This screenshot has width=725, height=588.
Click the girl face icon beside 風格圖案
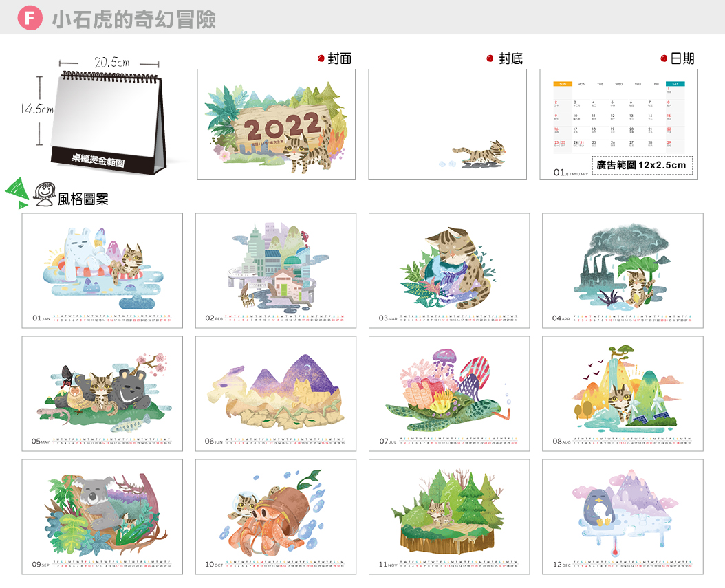click(45, 195)
